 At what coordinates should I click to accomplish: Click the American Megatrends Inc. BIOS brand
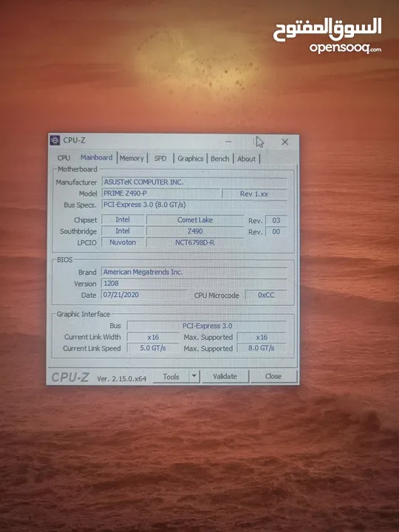[x=194, y=272]
